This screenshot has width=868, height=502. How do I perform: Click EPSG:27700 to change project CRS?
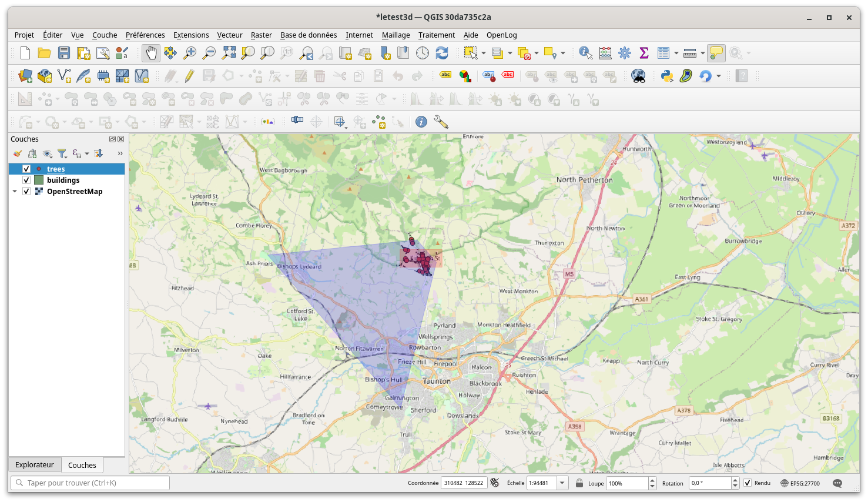pos(805,483)
